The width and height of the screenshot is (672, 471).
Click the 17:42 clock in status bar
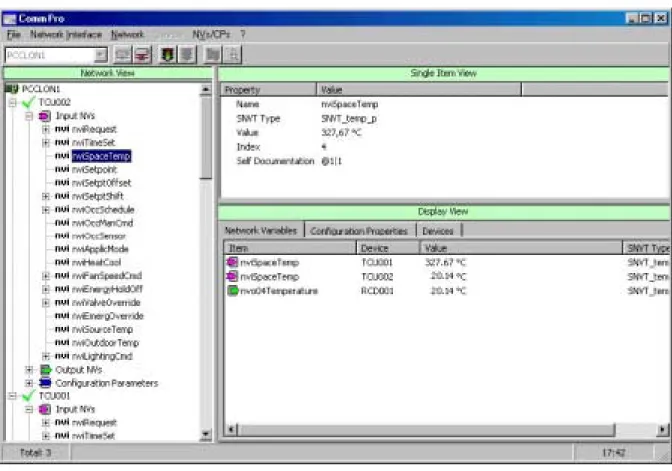614,453
